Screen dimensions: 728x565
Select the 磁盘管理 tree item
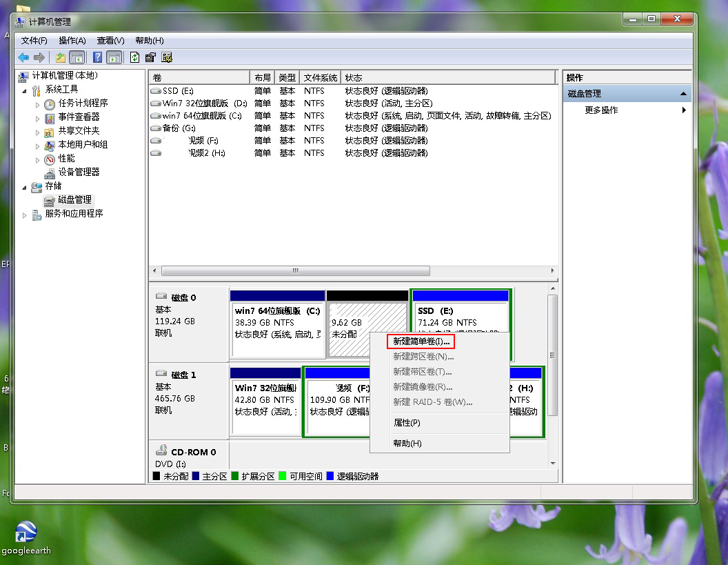tap(74, 200)
